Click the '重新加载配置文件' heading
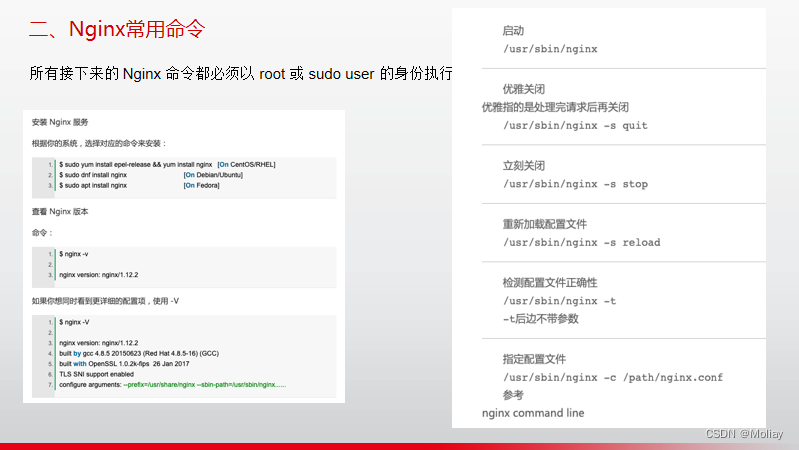The width and height of the screenshot is (799, 450). pyautogui.click(x=545, y=224)
